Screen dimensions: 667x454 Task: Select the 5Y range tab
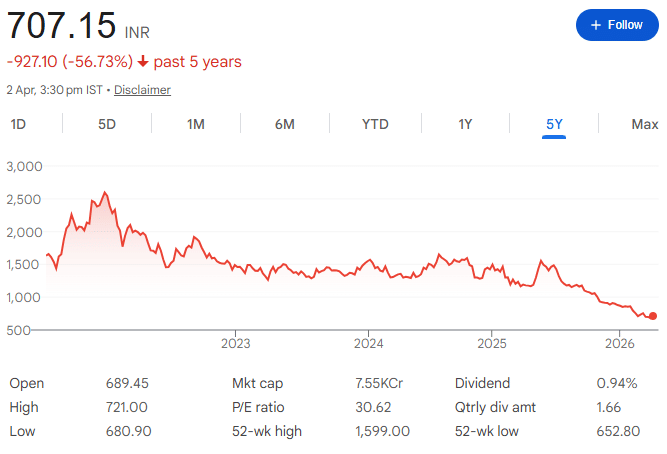click(554, 124)
